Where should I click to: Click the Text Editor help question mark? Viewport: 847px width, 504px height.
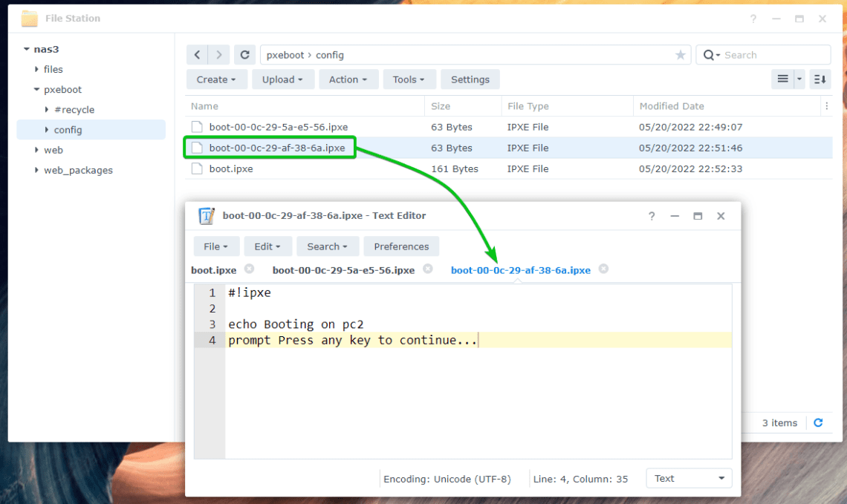tap(652, 215)
